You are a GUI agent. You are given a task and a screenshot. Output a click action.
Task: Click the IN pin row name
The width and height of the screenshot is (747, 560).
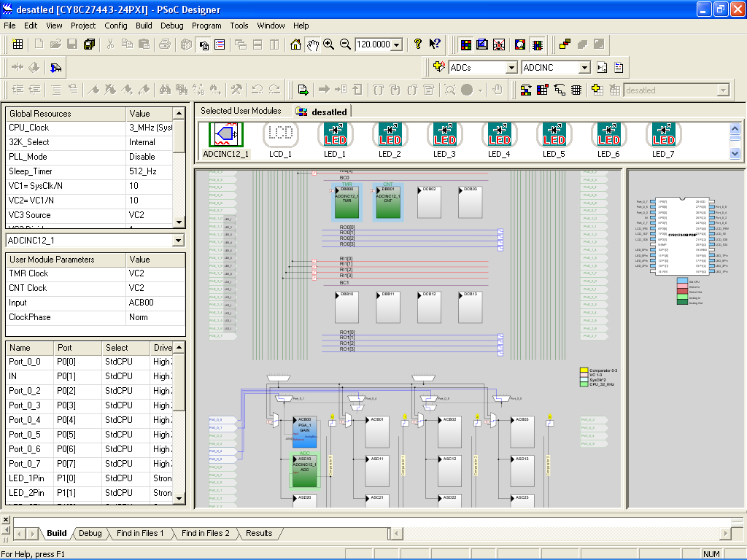[x=29, y=376]
